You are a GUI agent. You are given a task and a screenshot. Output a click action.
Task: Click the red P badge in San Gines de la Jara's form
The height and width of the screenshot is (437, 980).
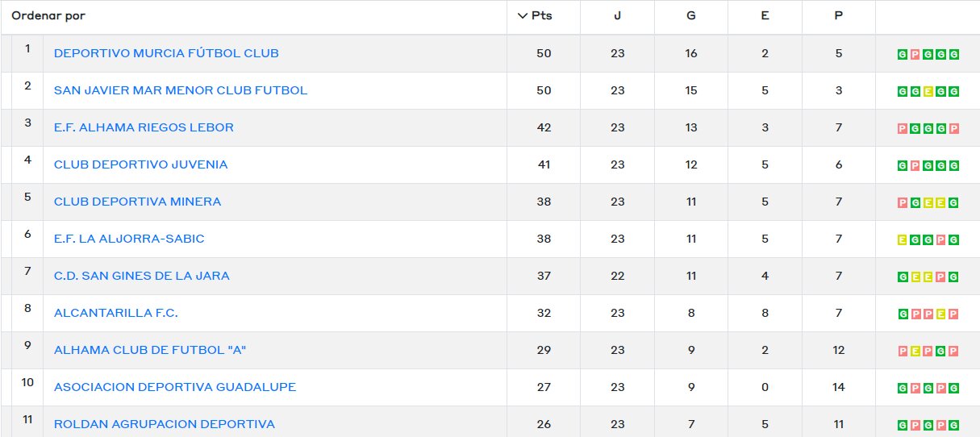coord(941,277)
